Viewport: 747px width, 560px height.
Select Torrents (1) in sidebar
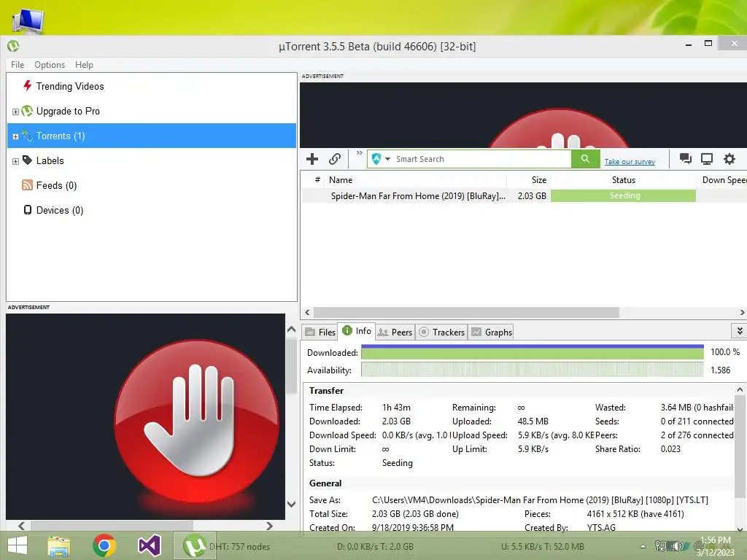click(x=152, y=136)
